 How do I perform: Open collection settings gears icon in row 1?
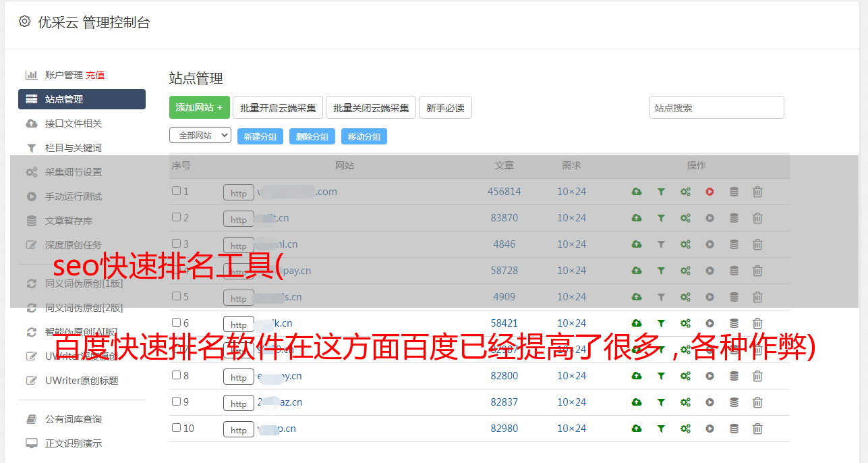pyautogui.click(x=685, y=192)
